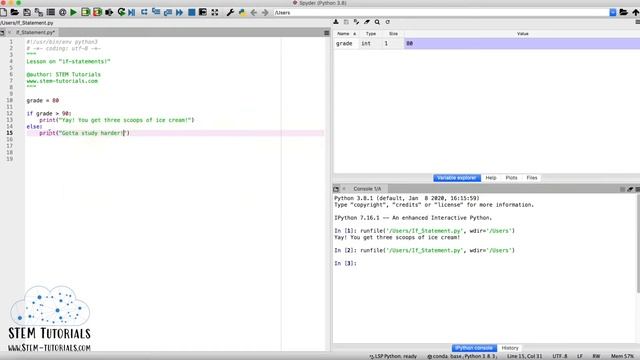Viewport: 640px width, 360px height.
Task: Step over current line in debugger
Action: (x=144, y=13)
